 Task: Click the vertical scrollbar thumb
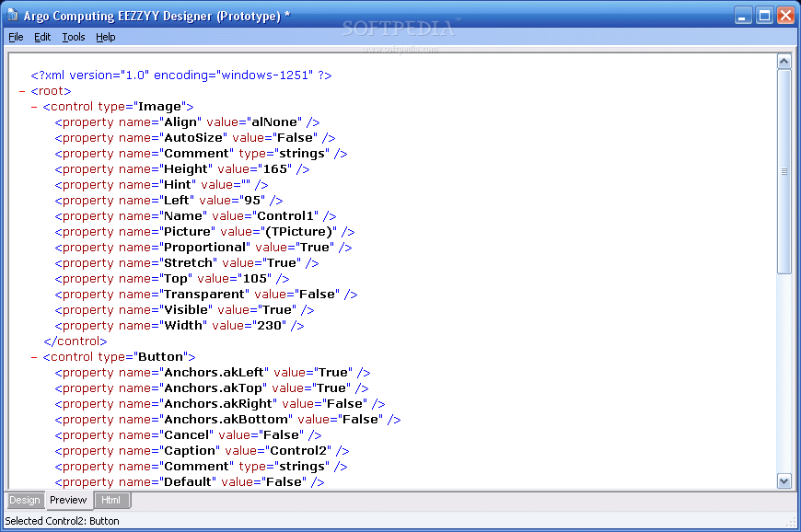[784, 171]
